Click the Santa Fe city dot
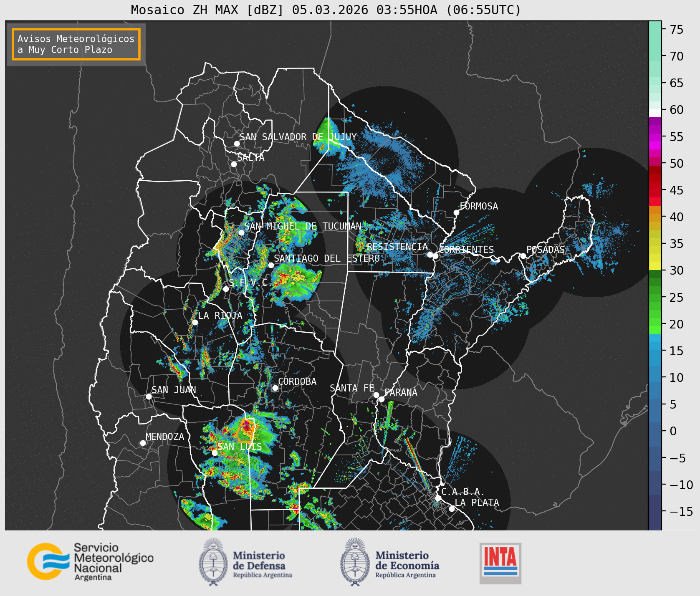The image size is (700, 596). click(376, 395)
